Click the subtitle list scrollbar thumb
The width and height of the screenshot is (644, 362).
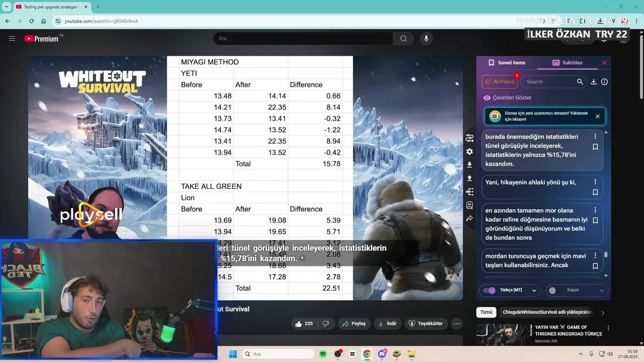tap(606, 255)
